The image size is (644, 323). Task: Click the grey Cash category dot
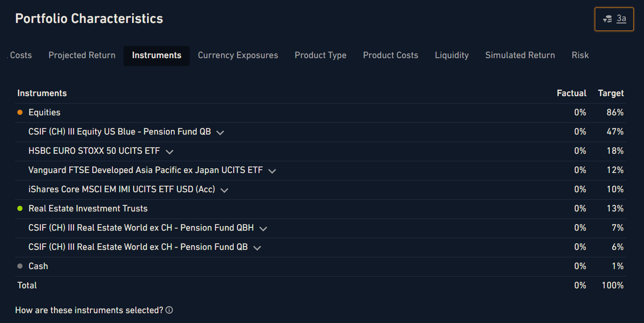click(x=20, y=266)
